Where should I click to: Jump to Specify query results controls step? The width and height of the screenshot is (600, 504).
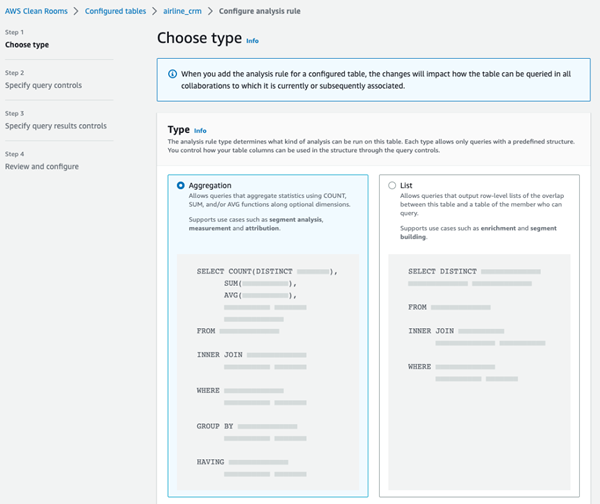55,126
